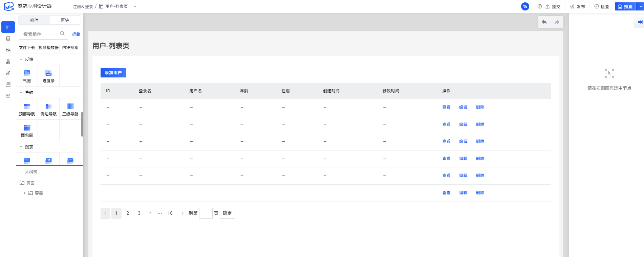Select the 侧边导航 component

(48, 109)
